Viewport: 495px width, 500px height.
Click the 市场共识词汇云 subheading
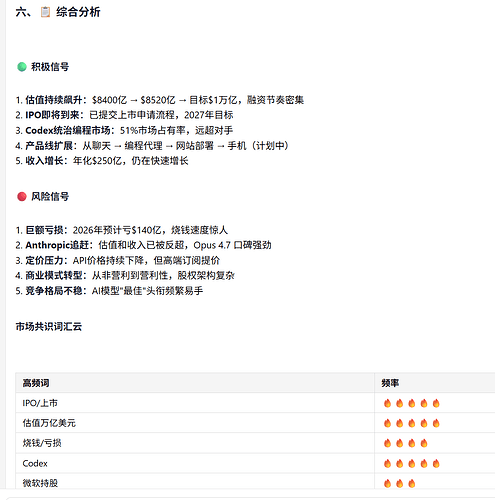click(x=49, y=327)
